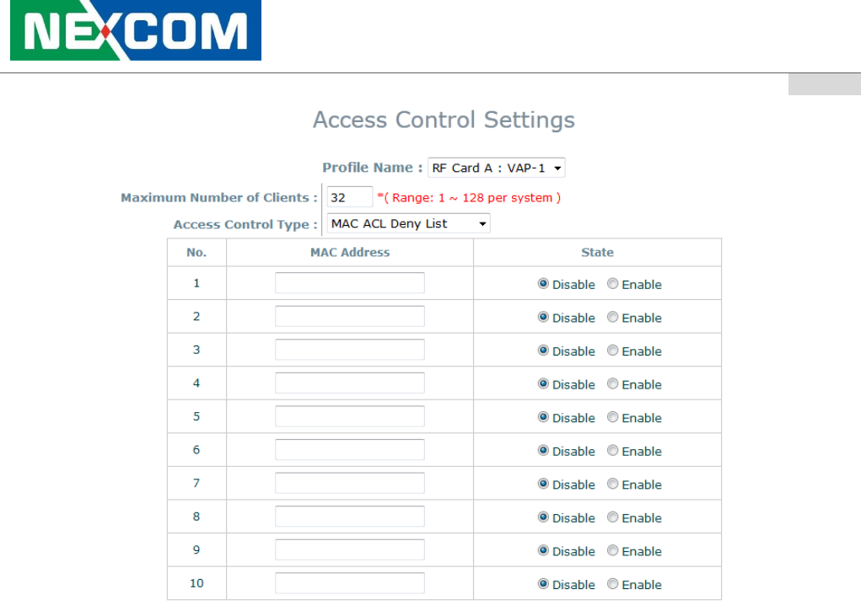Set row 7 state to Enable
Screen dimensions: 861x616
pyautogui.click(x=613, y=484)
